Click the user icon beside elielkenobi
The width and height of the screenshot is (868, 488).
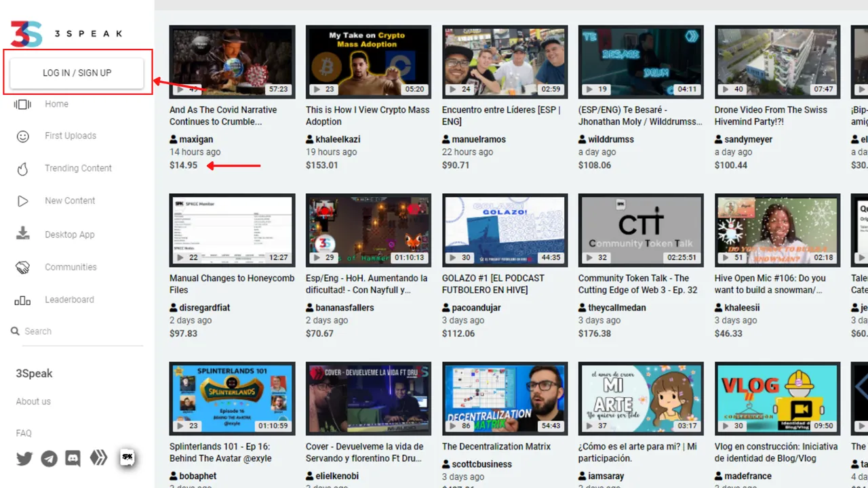[x=310, y=476]
